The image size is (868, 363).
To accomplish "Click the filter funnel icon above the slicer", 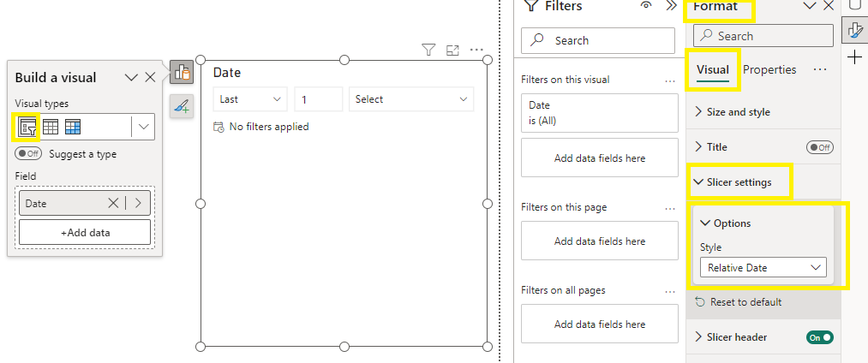I will pyautogui.click(x=428, y=50).
